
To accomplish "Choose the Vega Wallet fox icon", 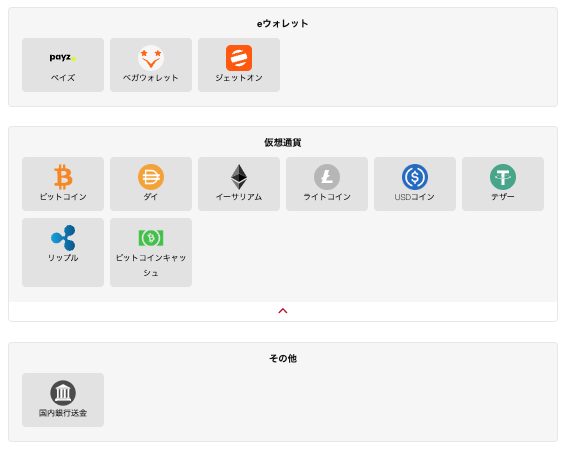I will [151, 58].
